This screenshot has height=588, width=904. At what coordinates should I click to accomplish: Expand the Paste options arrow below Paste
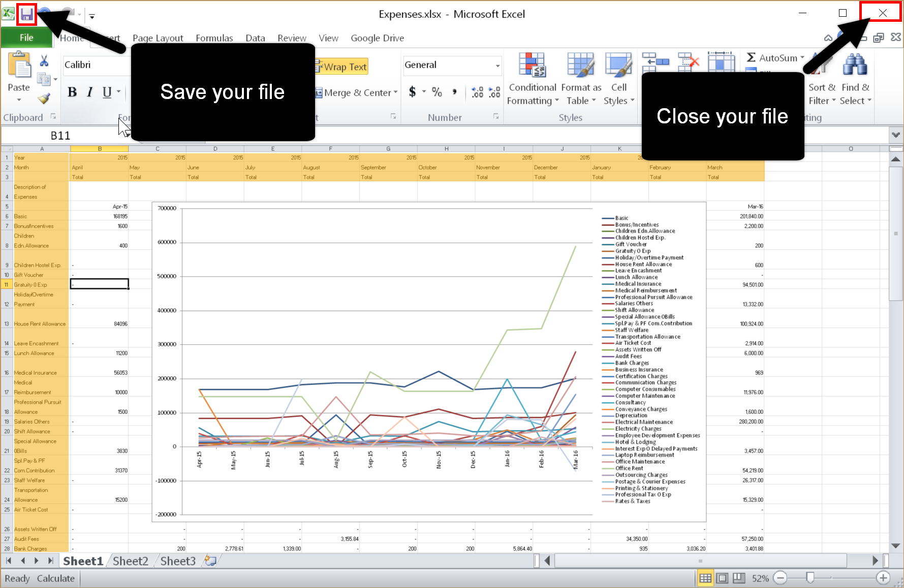point(19,100)
